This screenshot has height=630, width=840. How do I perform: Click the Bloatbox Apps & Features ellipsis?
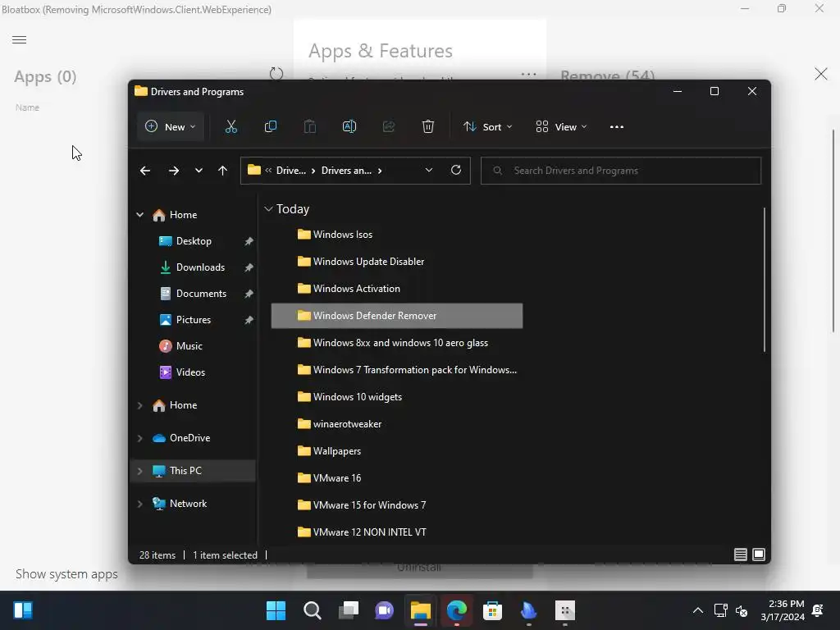[x=529, y=75]
